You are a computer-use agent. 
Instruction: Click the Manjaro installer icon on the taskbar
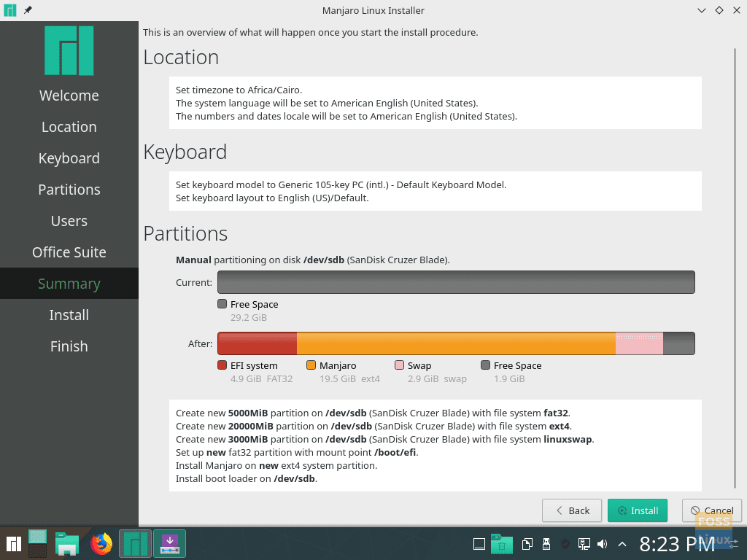click(x=136, y=543)
